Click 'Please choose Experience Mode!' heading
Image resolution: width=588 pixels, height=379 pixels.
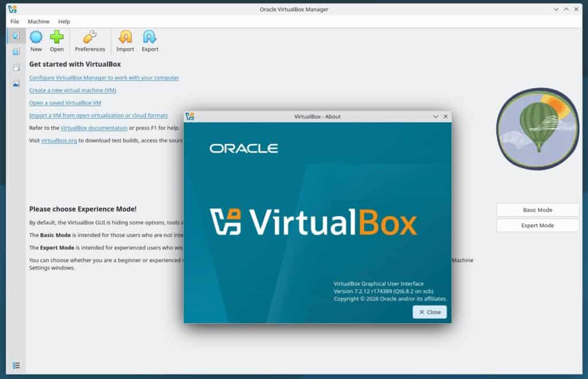click(x=83, y=209)
